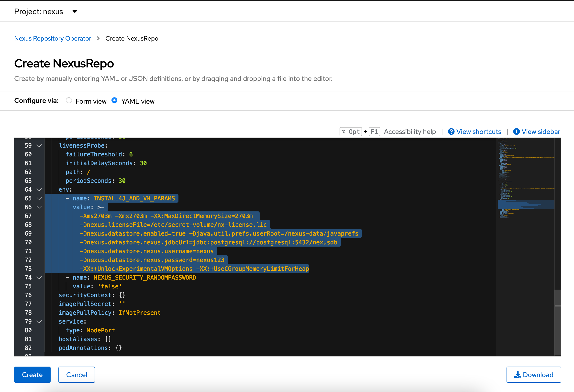This screenshot has width=574, height=392.
Task: Click the editor vertical scrollbar thumb
Action: pyautogui.click(x=558, y=322)
